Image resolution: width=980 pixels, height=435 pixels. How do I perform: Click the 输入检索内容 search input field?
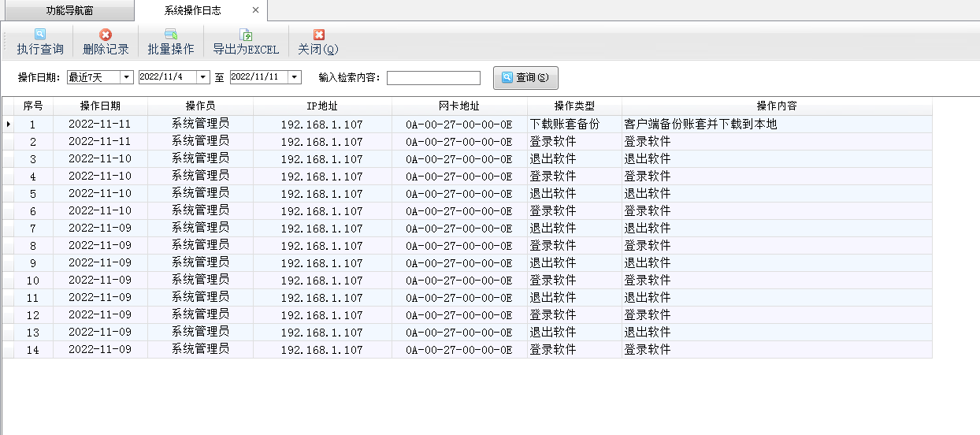(433, 77)
